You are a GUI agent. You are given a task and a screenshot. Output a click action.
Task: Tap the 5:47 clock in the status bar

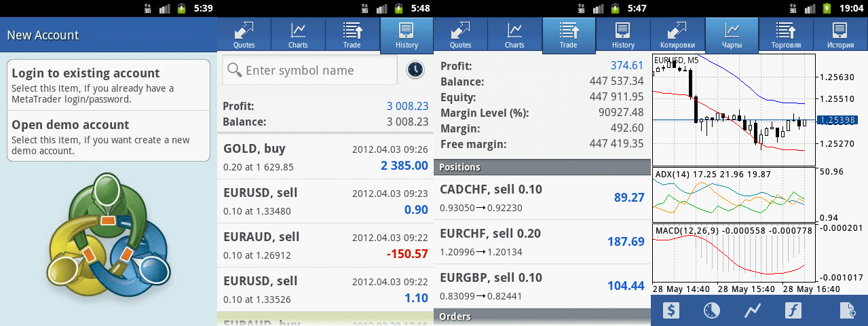point(637,9)
